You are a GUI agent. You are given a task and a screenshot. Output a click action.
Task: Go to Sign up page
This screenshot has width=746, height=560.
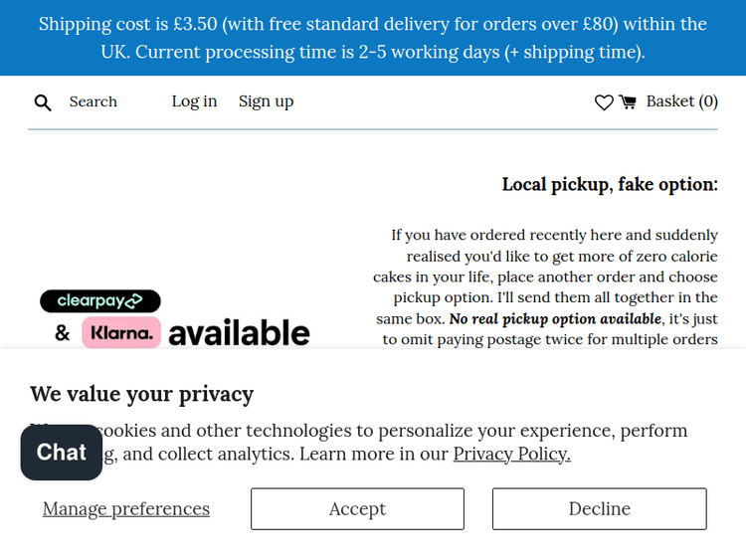266,101
